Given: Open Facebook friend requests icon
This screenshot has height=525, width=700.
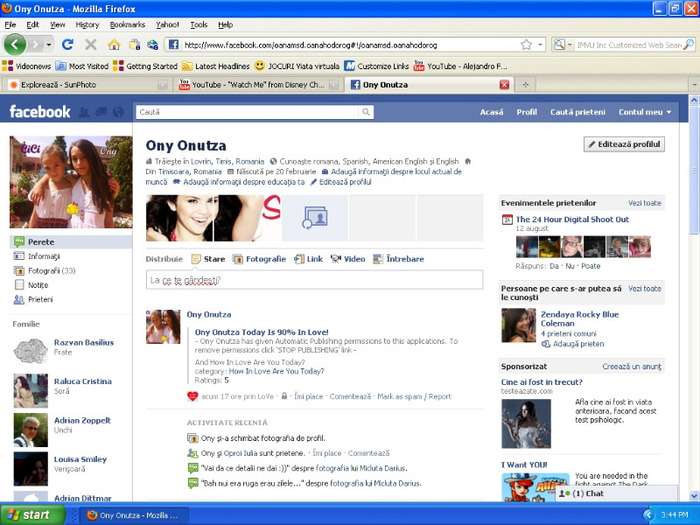Looking at the screenshot, I should click(x=83, y=112).
